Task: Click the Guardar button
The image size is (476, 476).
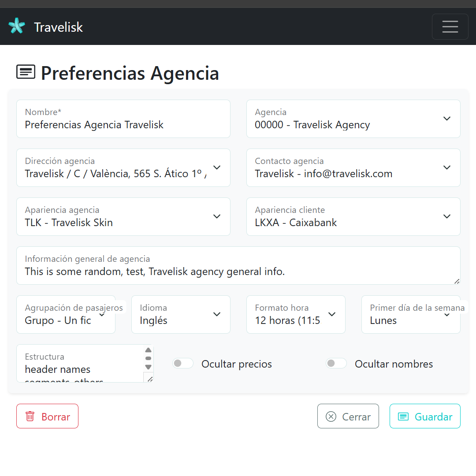Action: (x=425, y=416)
